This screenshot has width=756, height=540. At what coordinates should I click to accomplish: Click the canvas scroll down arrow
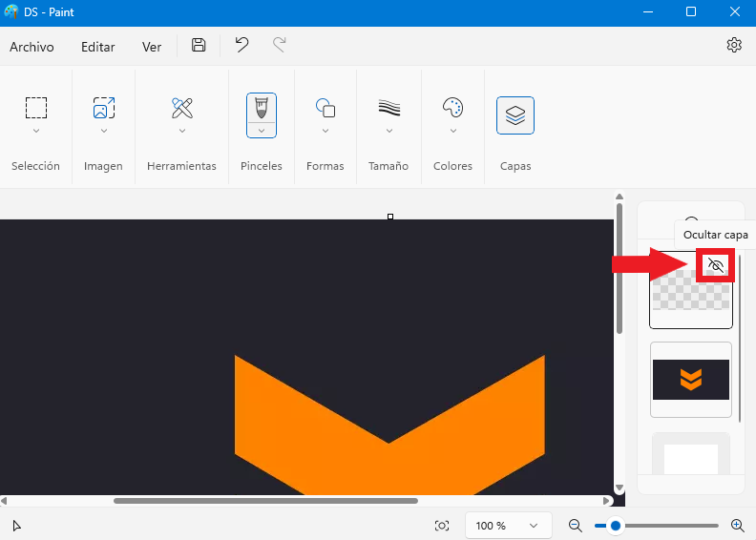tap(619, 488)
